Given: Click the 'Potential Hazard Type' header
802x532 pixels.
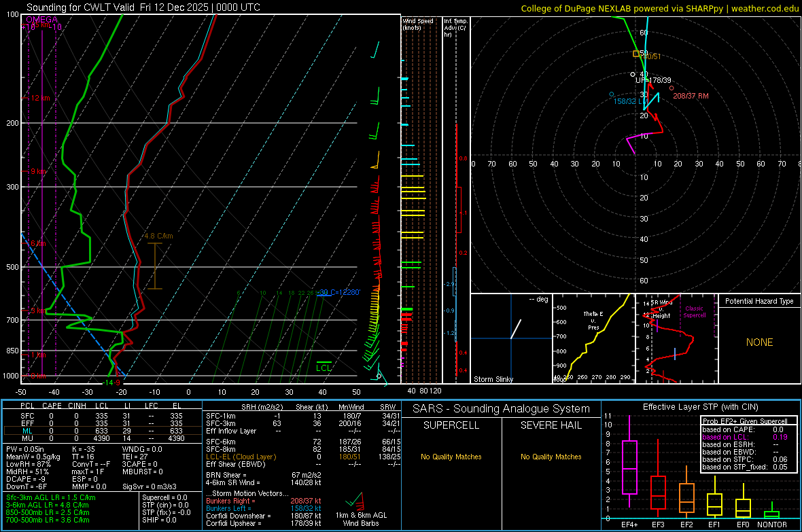Looking at the screenshot, I should 759,301.
